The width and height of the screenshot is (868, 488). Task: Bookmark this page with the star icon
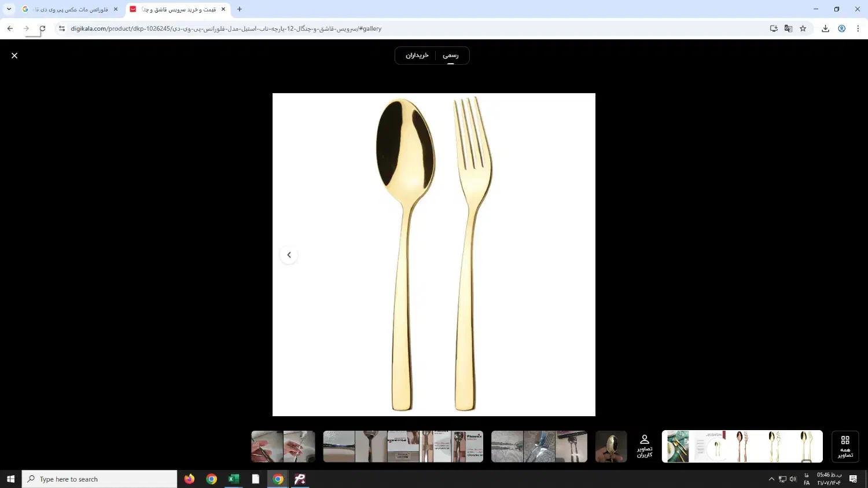(803, 28)
